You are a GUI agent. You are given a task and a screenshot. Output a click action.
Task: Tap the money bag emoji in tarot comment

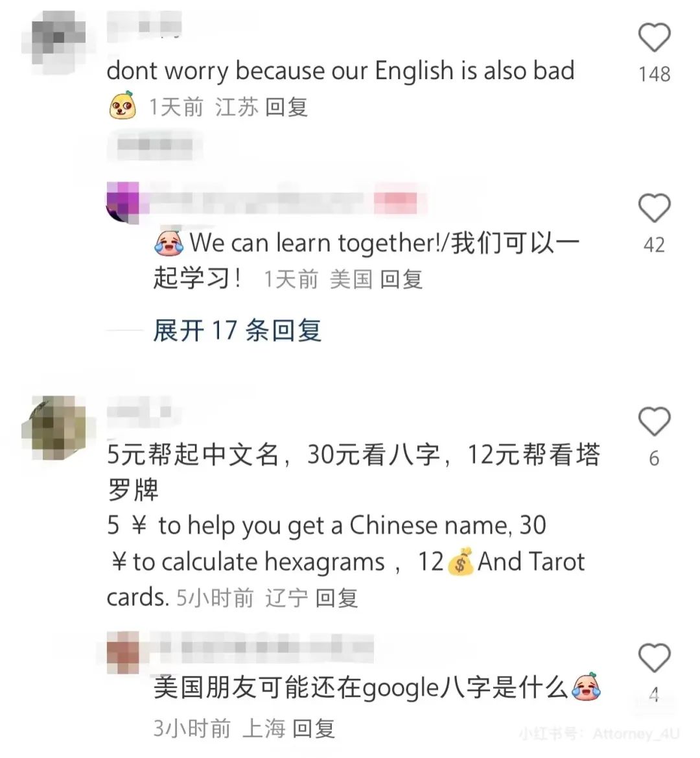point(460,562)
